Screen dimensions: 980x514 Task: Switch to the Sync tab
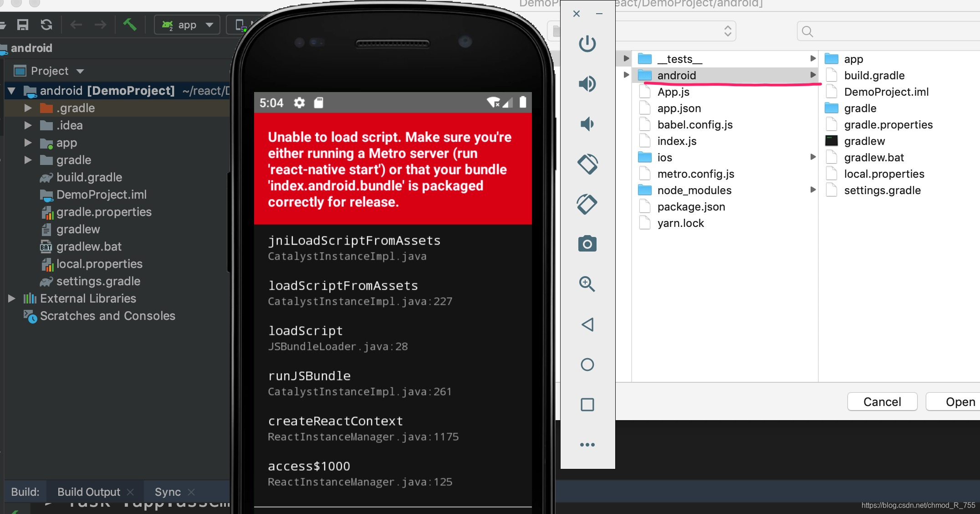168,492
